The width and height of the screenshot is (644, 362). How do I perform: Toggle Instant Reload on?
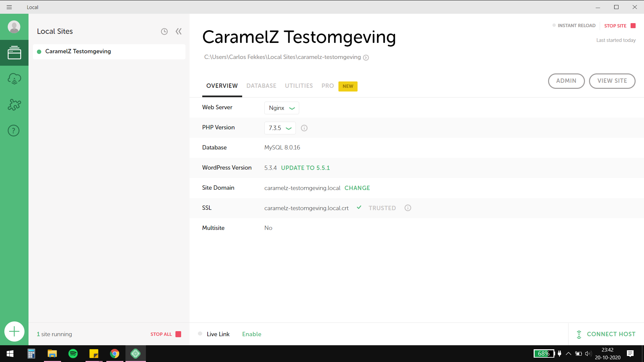tap(574, 25)
